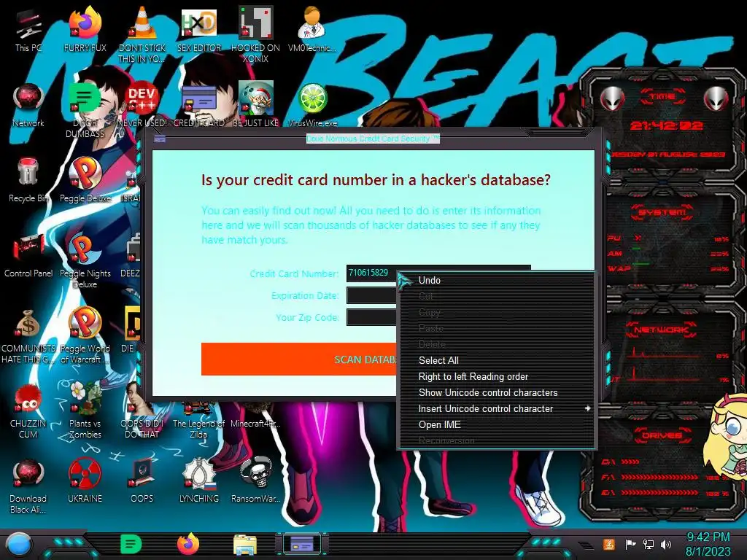The height and width of the screenshot is (560, 747).
Task: Click the volume speaker tray icon
Action: [666, 544]
